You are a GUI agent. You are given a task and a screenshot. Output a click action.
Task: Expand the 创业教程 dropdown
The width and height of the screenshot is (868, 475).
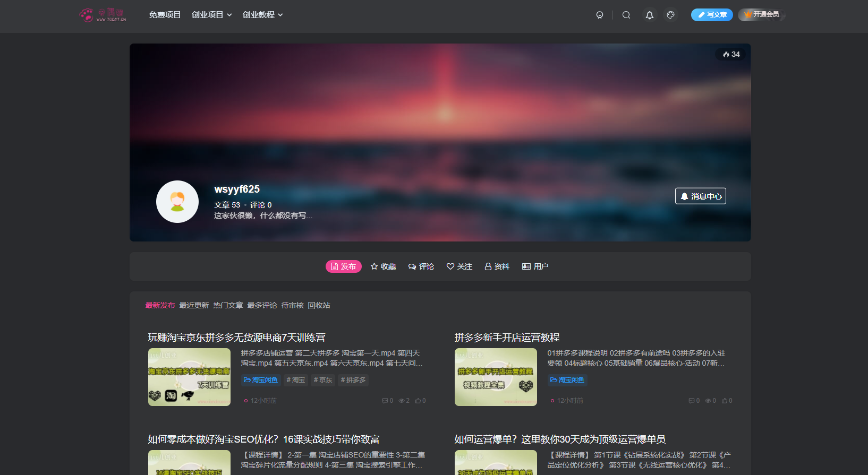262,15
